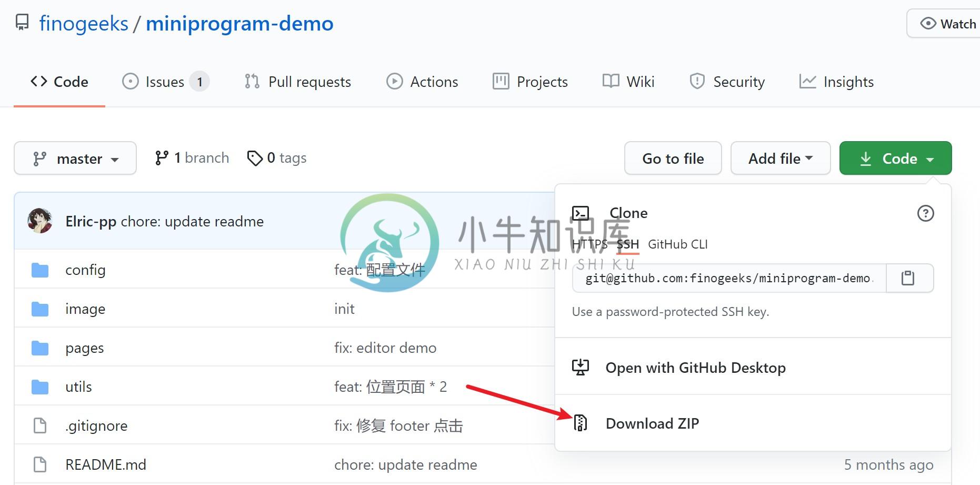The image size is (980, 485).
Task: Open the Insights tab
Action: tap(836, 82)
